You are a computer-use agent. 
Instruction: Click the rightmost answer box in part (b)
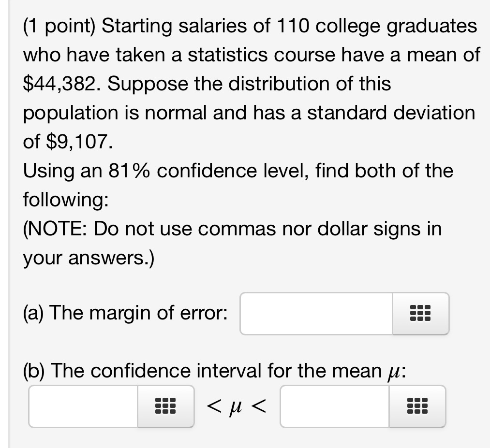tap(334, 406)
